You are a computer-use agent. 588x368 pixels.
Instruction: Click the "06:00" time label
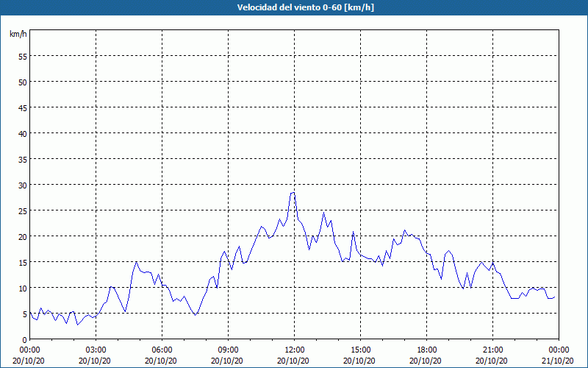162,350
